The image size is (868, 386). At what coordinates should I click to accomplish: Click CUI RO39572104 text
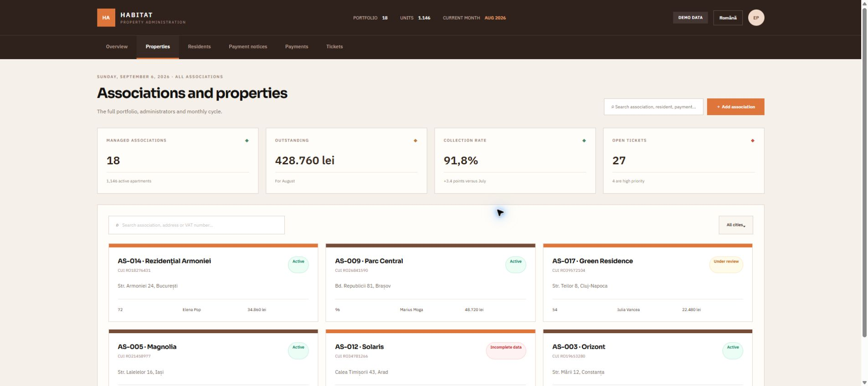click(569, 270)
